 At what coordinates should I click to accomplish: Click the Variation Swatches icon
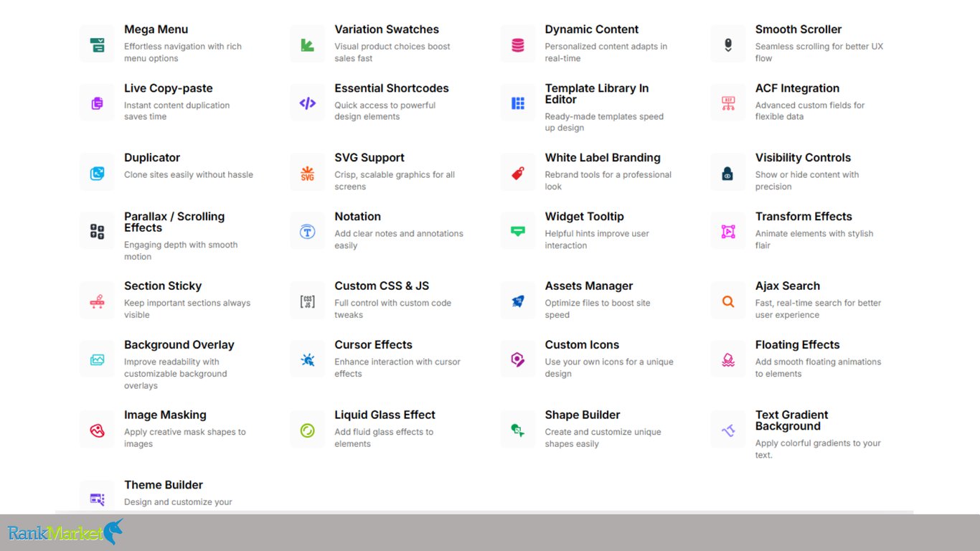(307, 45)
